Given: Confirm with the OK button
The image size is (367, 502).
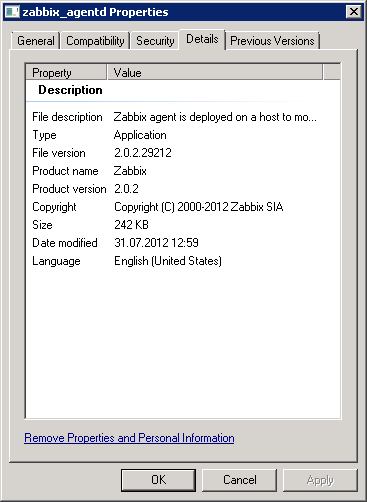Looking at the screenshot, I should pos(158,480).
